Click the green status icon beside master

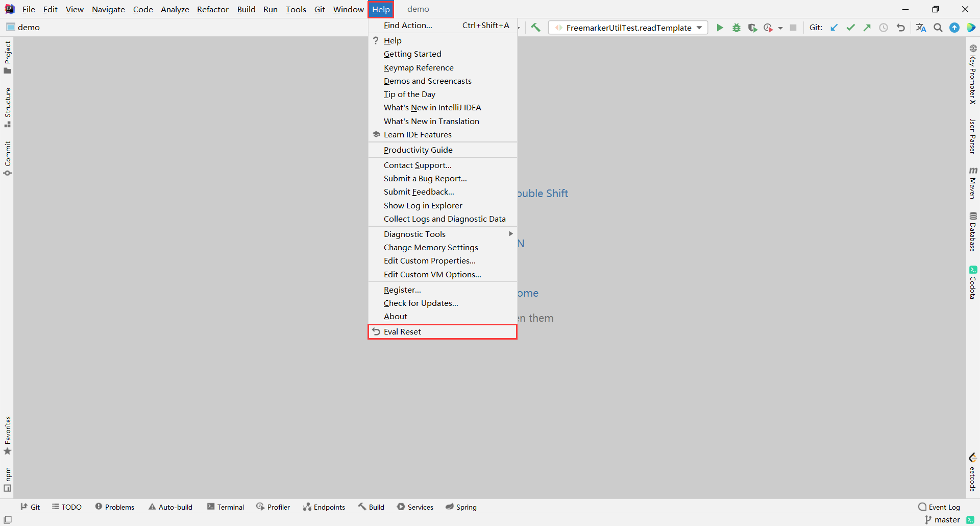(x=970, y=519)
